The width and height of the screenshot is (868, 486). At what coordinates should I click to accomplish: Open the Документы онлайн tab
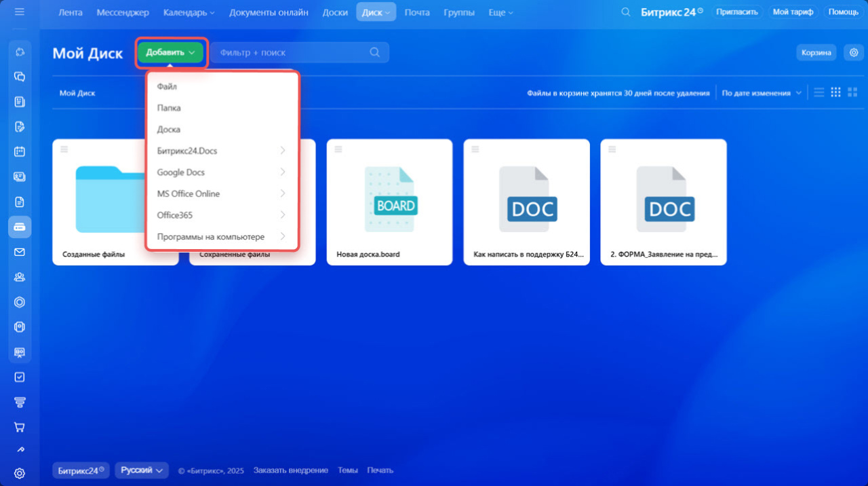(x=269, y=12)
